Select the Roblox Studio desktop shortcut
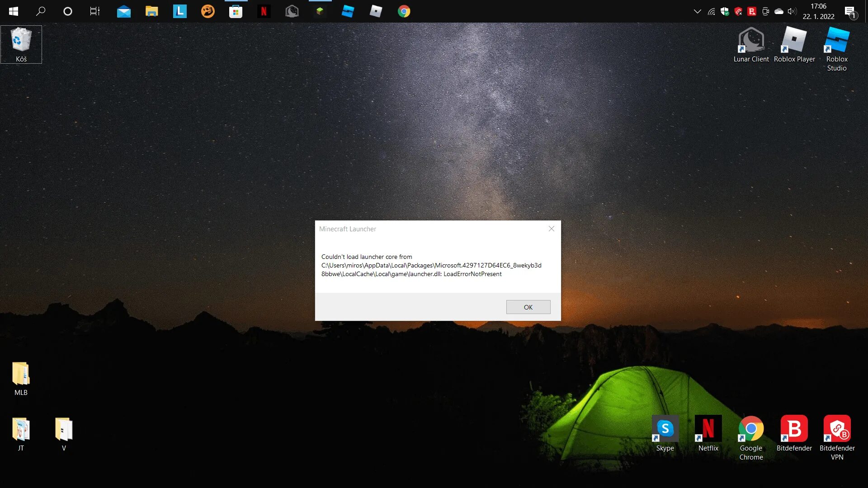The image size is (868, 488). coord(837,49)
